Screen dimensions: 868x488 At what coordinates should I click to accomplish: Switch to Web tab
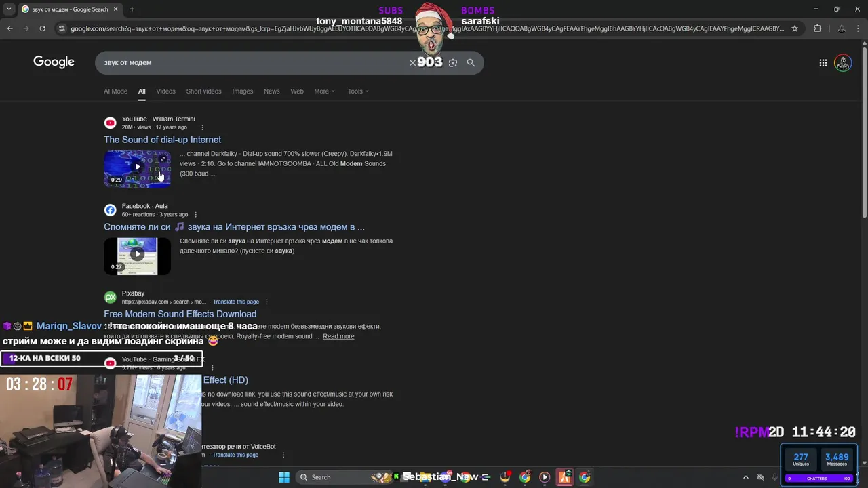(297, 91)
